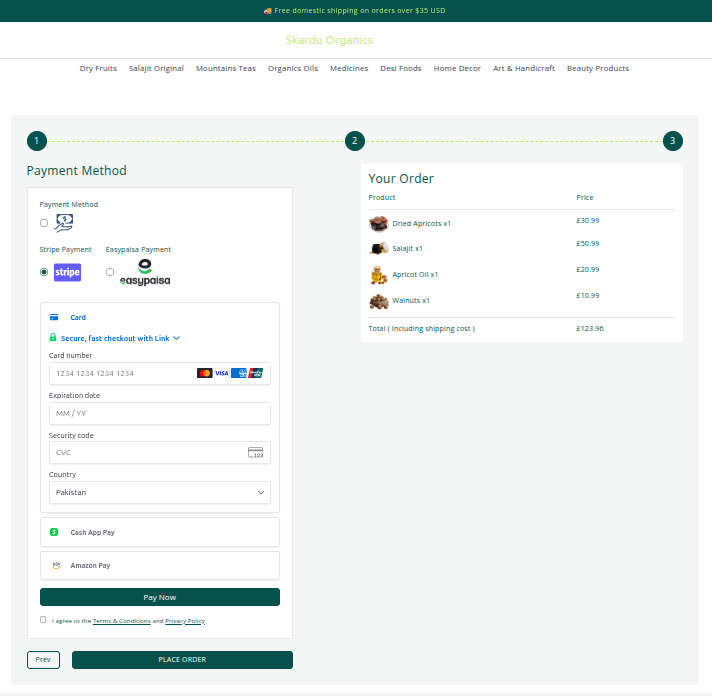Select the Stripe Payment radio button
The height and width of the screenshot is (696, 712).
tap(44, 272)
